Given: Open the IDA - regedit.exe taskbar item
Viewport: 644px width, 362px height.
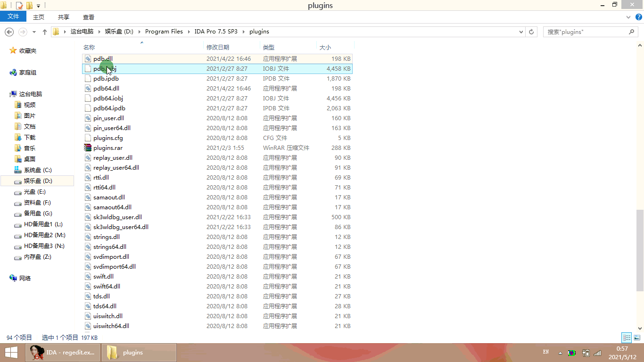Looking at the screenshot, I should [x=63, y=352].
